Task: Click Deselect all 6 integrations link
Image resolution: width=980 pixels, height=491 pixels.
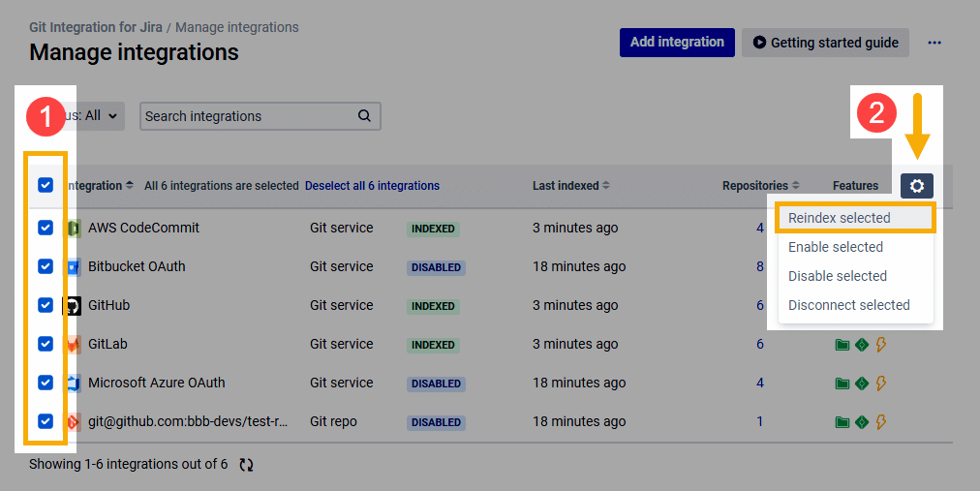Action: click(x=372, y=186)
